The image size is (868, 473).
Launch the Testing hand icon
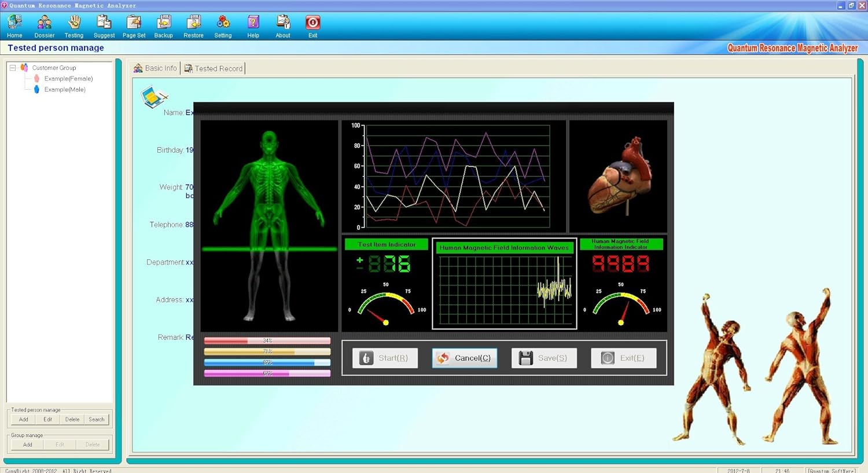pos(74,27)
